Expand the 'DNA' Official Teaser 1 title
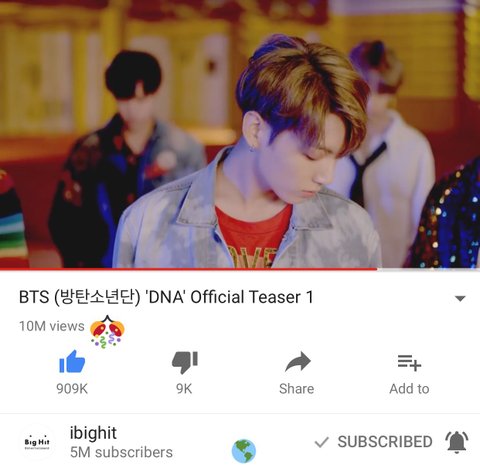 [166, 297]
